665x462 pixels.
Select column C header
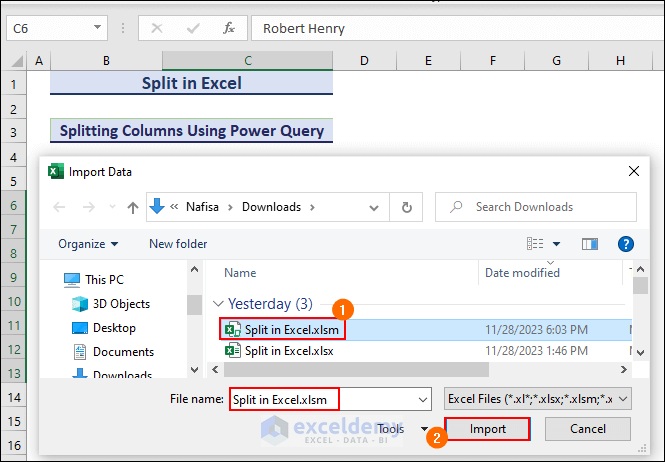[x=248, y=61]
